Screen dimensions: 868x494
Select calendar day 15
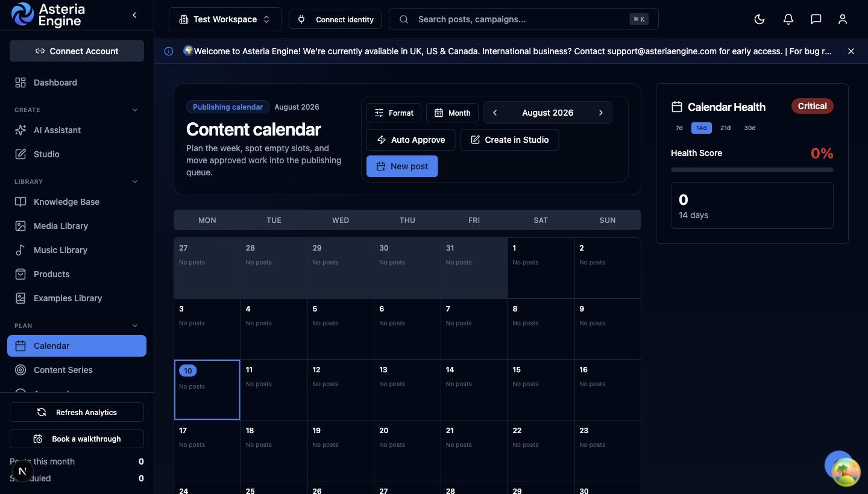[x=541, y=390]
